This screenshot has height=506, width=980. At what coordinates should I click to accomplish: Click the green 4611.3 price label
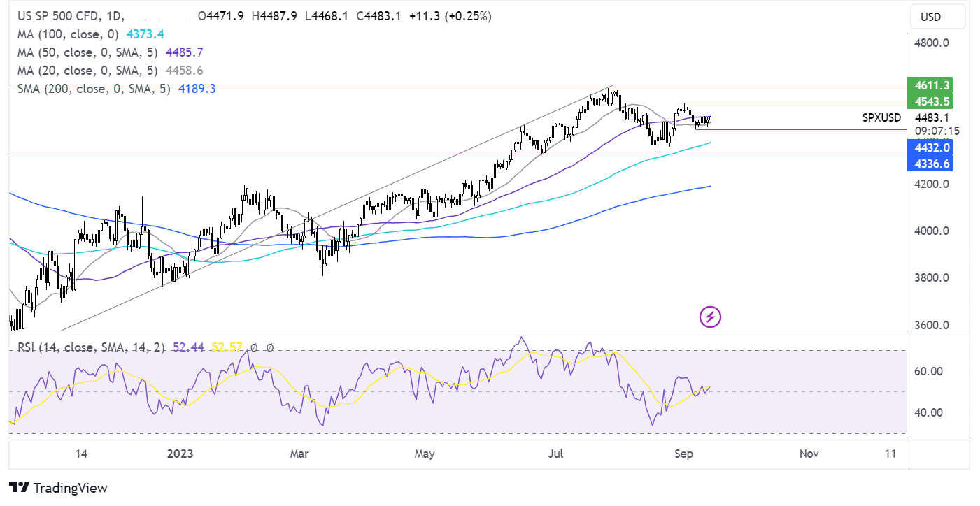pos(930,85)
